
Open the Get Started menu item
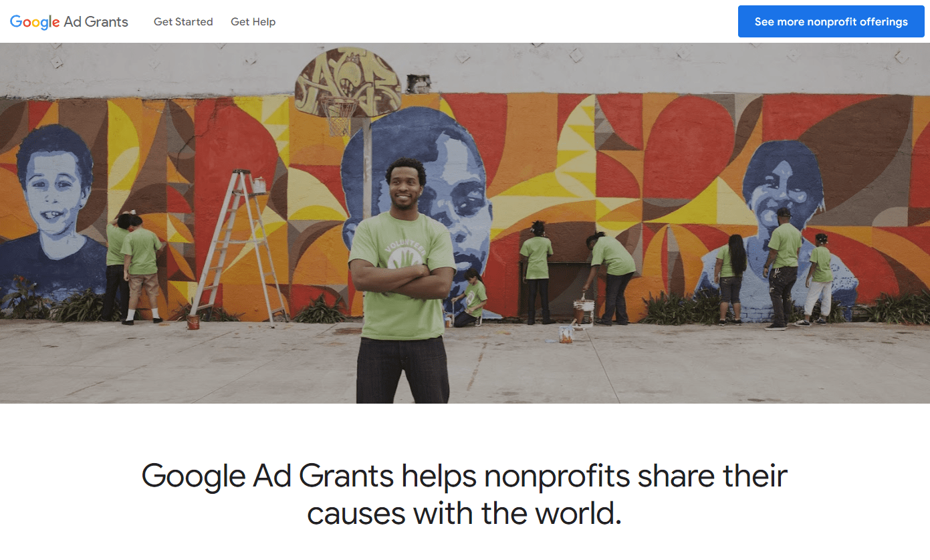183,22
